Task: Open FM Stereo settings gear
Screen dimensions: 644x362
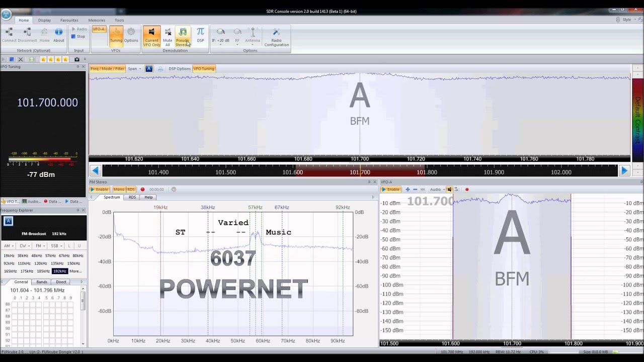Action: click(x=174, y=190)
